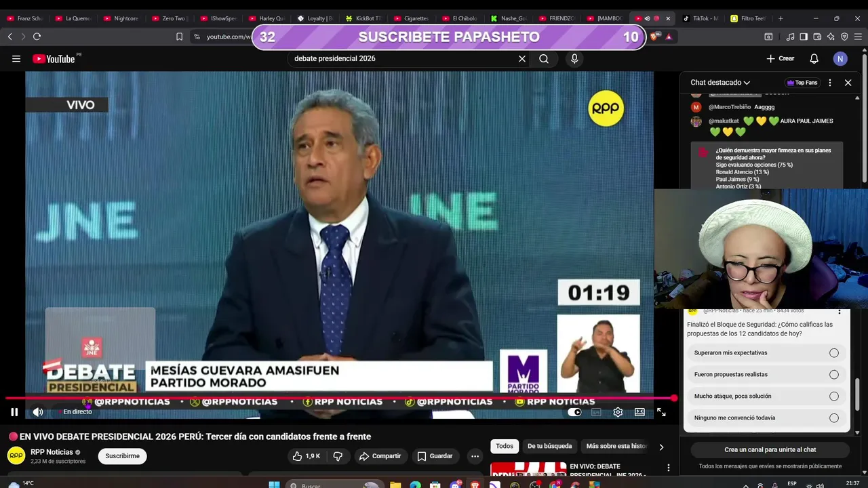The width and height of the screenshot is (868, 488).
Task: Switch to the 'KickBot TT' browser tab
Action: (363, 18)
